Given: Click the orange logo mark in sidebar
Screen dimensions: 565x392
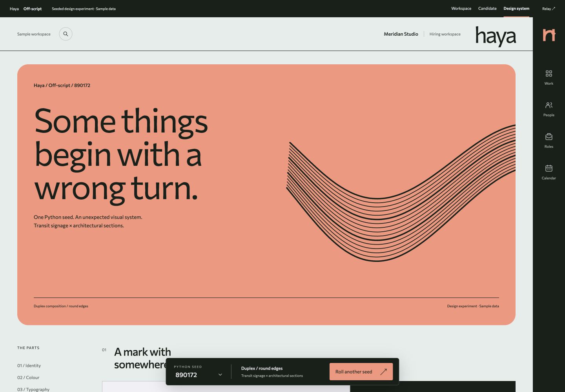Looking at the screenshot, I should click(549, 35).
